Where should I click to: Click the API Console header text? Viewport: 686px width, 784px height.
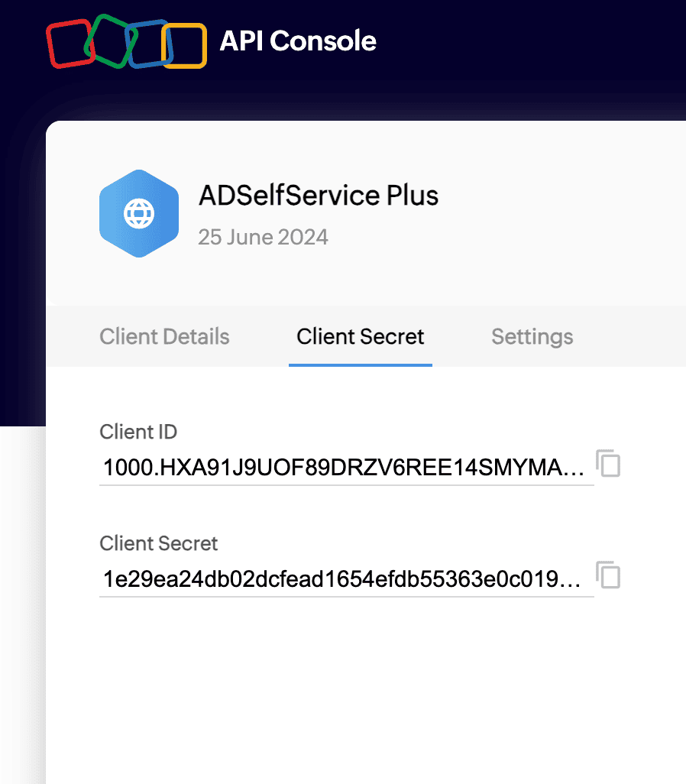[298, 41]
